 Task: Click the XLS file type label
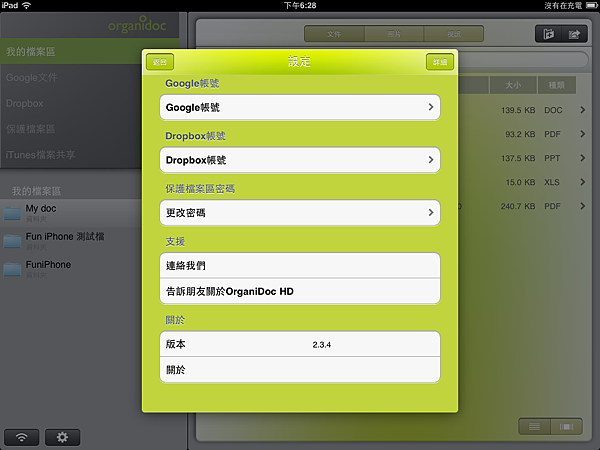552,182
